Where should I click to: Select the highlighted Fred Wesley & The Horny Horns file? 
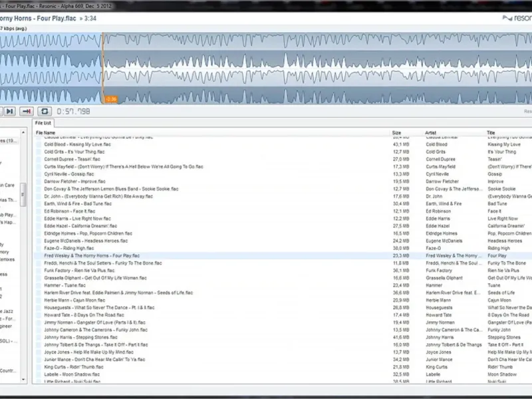(92, 256)
